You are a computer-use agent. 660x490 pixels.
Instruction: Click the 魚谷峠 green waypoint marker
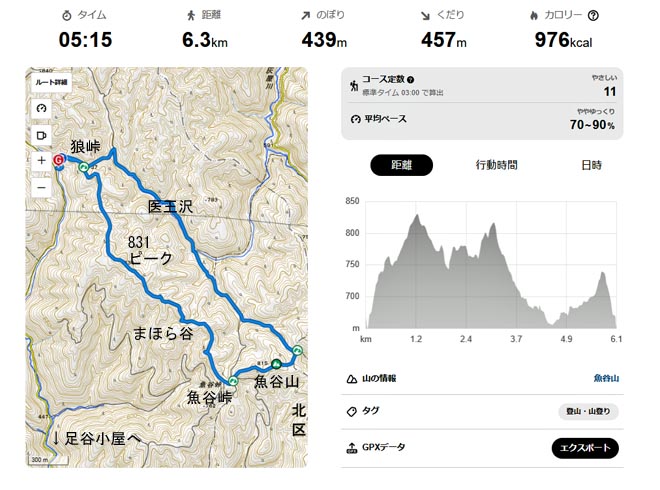click(x=233, y=381)
